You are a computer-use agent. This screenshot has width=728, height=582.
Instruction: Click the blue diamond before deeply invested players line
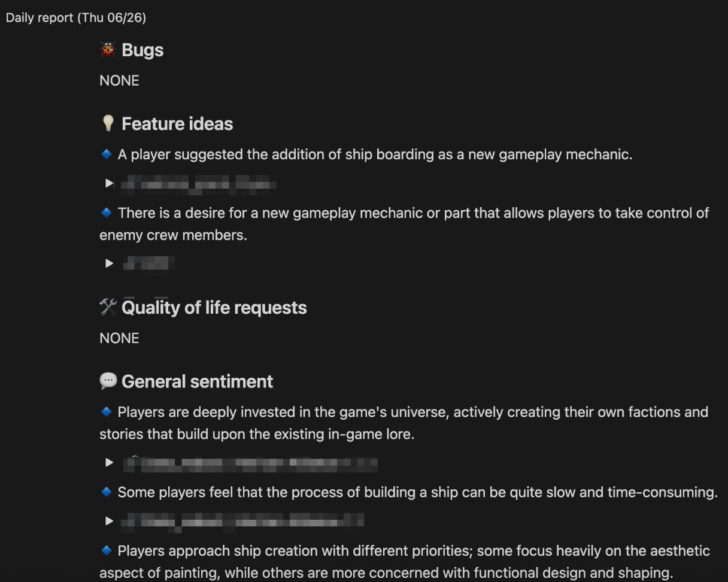pyautogui.click(x=107, y=411)
